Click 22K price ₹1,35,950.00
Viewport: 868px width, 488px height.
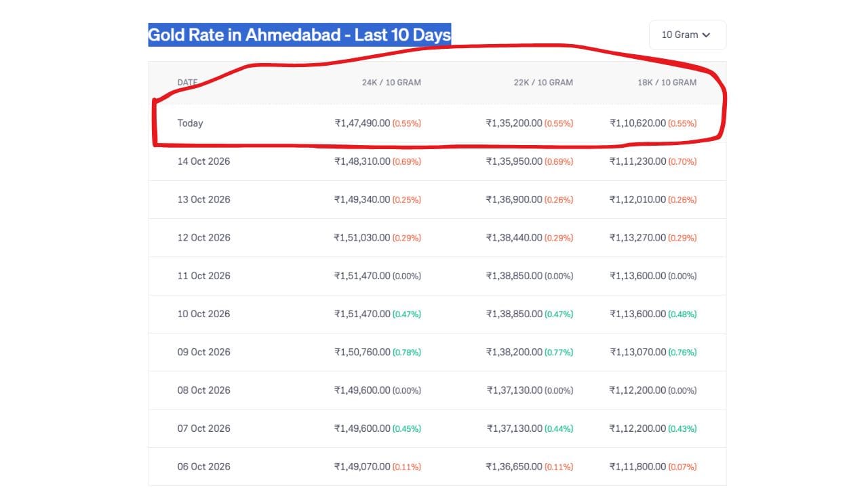coord(514,161)
